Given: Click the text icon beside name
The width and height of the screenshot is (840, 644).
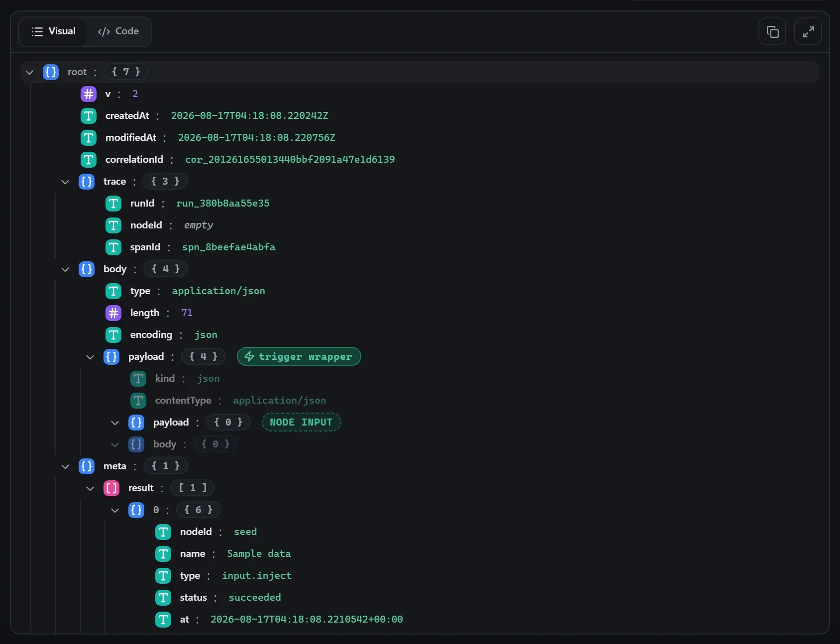Looking at the screenshot, I should point(163,554).
